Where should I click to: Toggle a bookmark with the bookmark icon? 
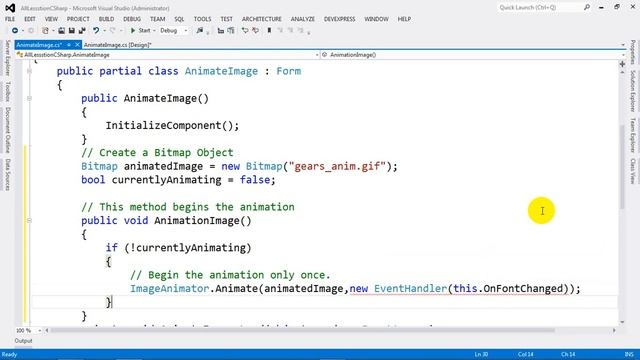[x=269, y=31]
